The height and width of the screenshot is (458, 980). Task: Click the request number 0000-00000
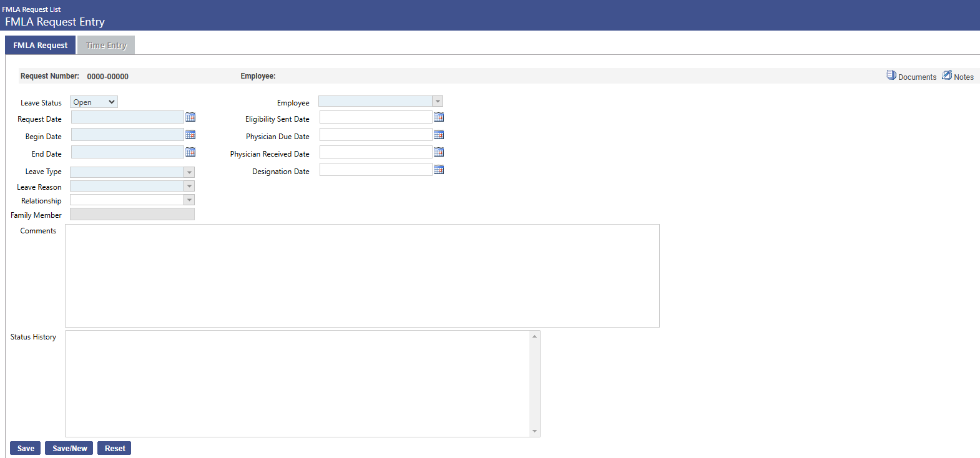point(108,77)
